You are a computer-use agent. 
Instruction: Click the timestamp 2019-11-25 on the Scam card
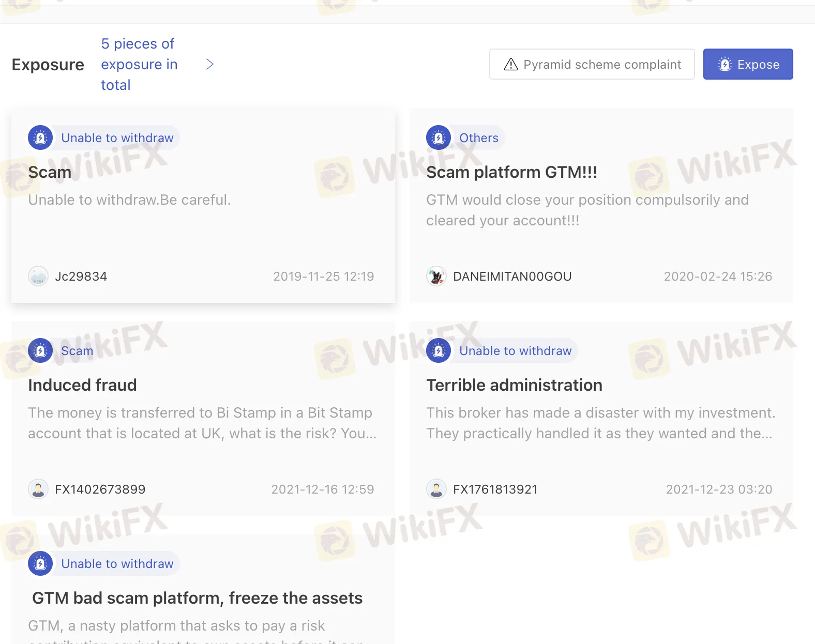(324, 276)
